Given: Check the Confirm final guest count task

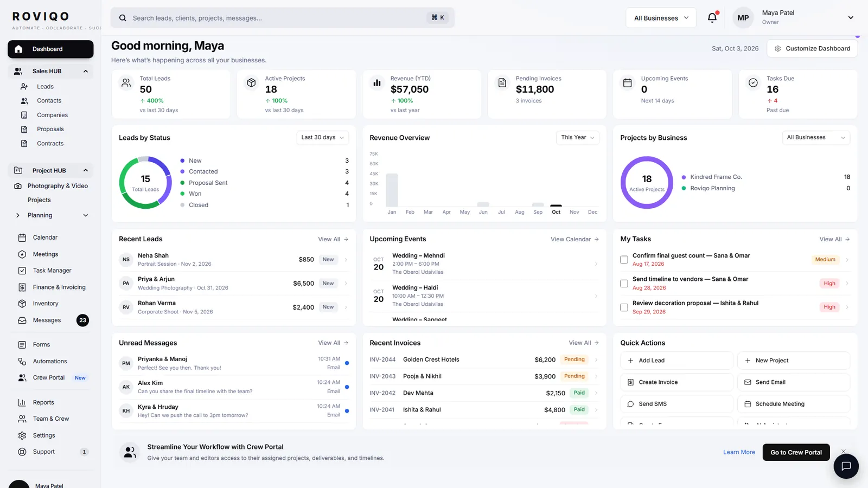Looking at the screenshot, I should [x=624, y=260].
